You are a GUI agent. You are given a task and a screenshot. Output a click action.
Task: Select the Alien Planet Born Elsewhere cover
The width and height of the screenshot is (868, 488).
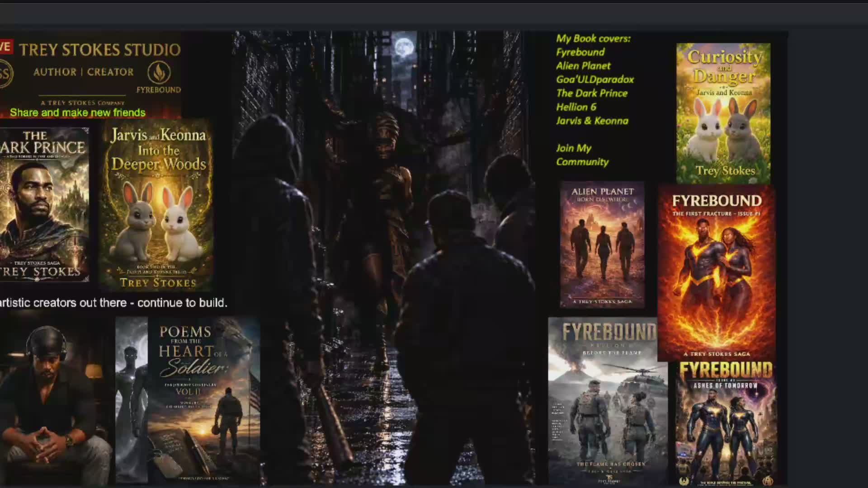602,244
